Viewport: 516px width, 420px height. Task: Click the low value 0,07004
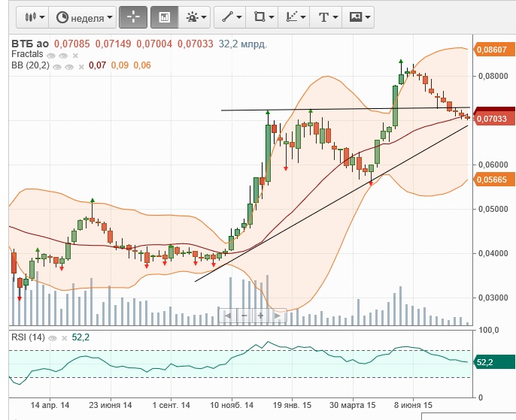click(154, 44)
